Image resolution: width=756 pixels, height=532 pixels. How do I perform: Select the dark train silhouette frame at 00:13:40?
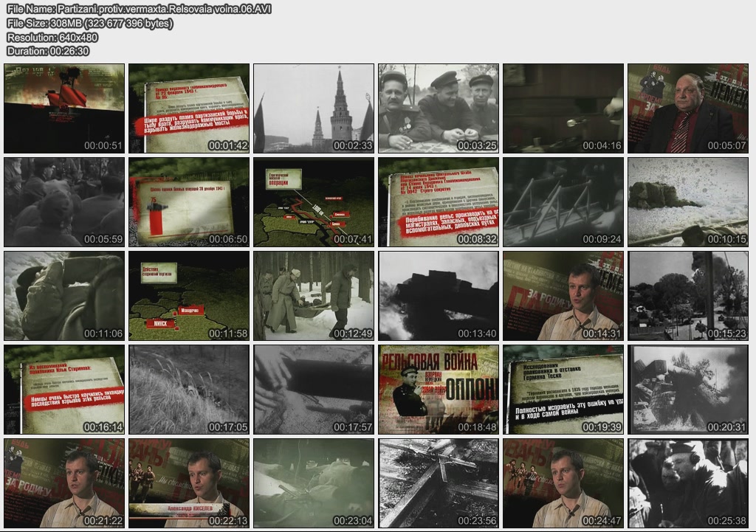(x=439, y=296)
